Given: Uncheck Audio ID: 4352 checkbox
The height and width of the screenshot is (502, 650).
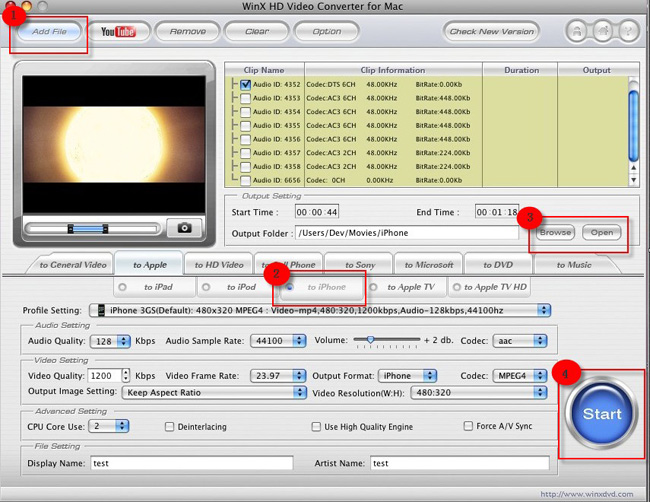Looking at the screenshot, I should pyautogui.click(x=245, y=85).
